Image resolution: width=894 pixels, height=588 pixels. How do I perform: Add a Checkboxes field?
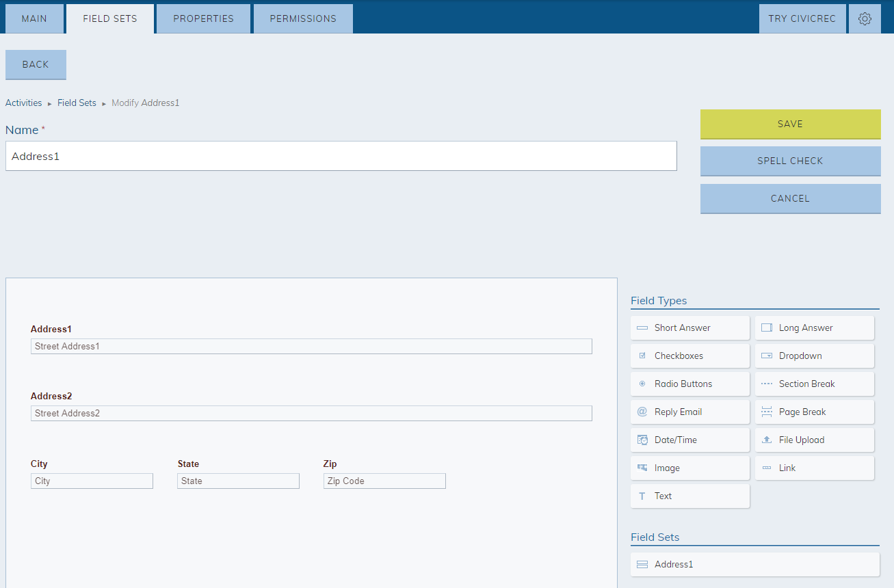click(x=690, y=356)
